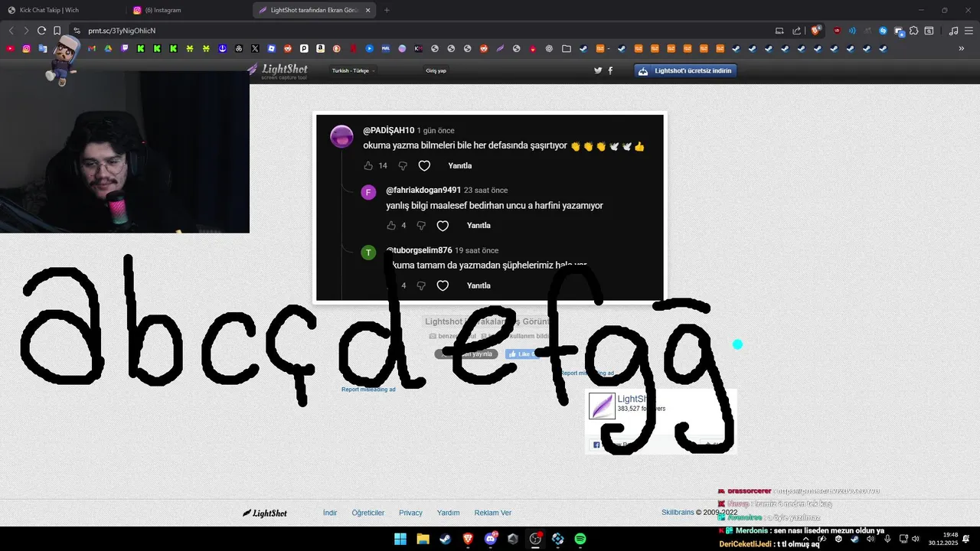Open the uBlock Origin extension icon

tap(837, 31)
